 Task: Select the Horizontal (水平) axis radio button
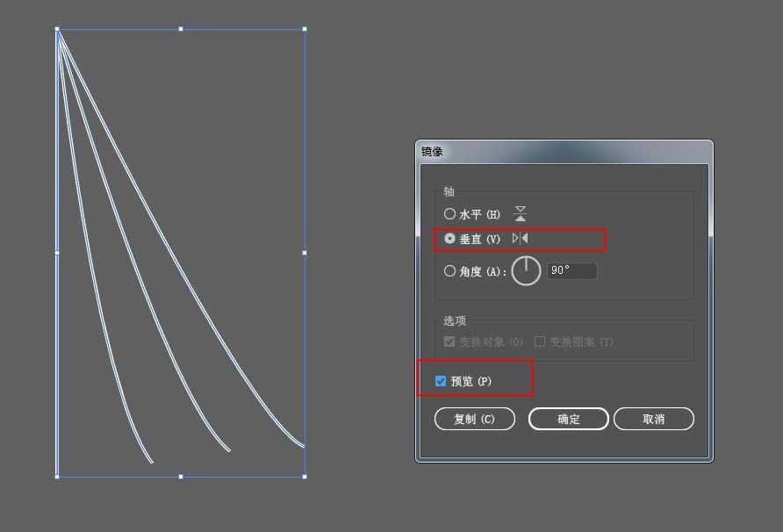(450, 214)
